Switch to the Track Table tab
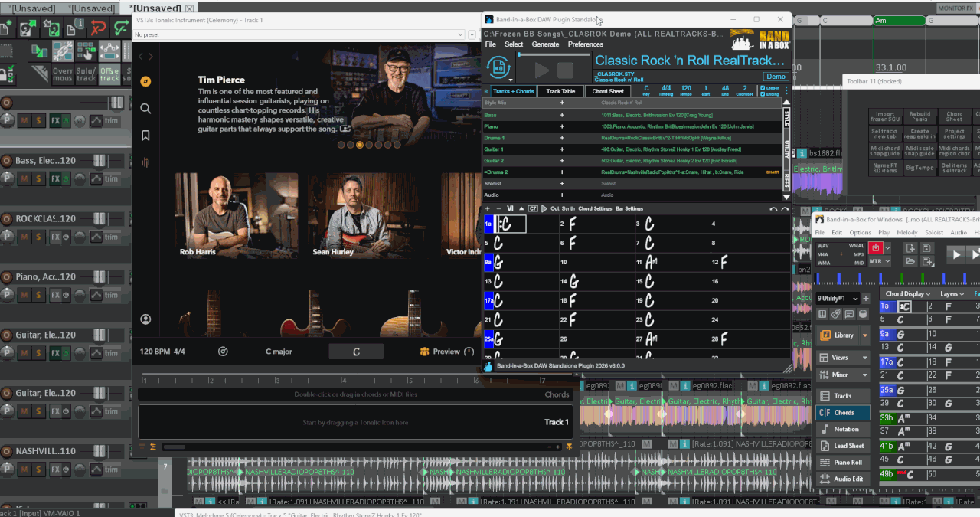This screenshot has width=980, height=517. 560,91
